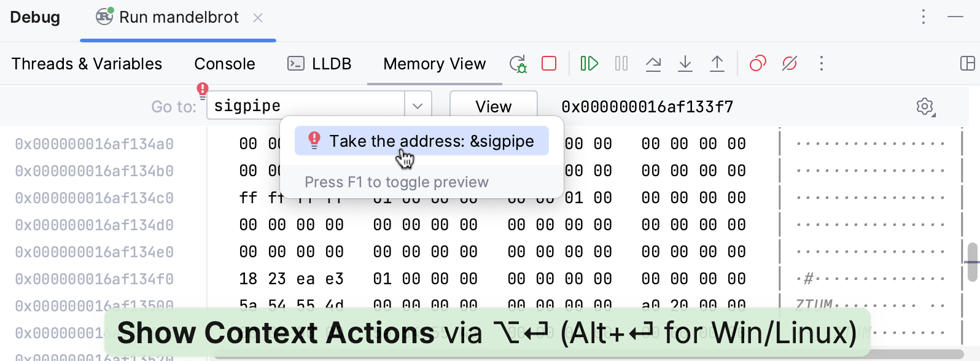Toggle the debug layout settings icon
The width and height of the screenshot is (980, 361).
pyautogui.click(x=967, y=63)
